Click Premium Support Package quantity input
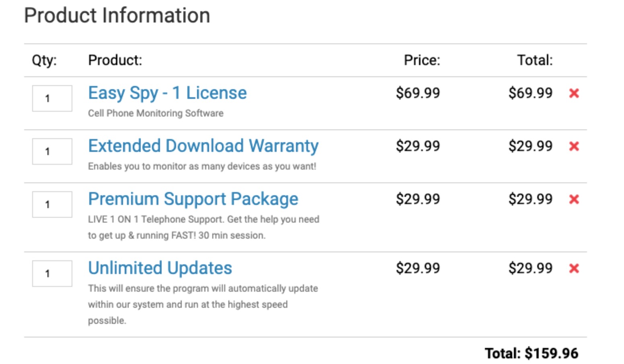Image resolution: width=624 pixels, height=364 pixels. pyautogui.click(x=52, y=204)
